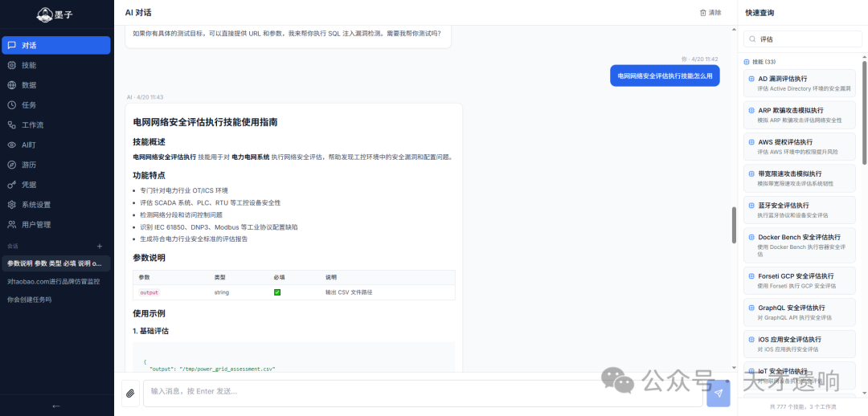
Task: Click the key icon for 凭据
Action: (x=12, y=185)
